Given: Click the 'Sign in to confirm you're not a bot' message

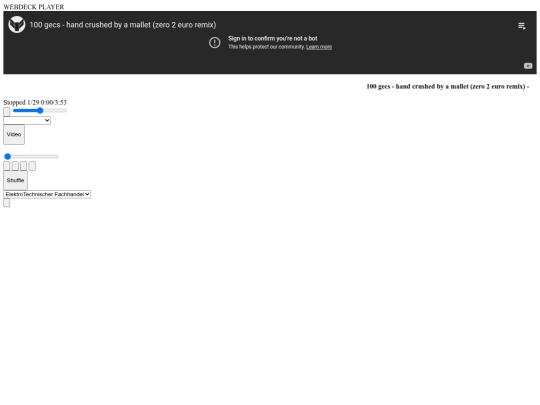Looking at the screenshot, I should (272, 39).
